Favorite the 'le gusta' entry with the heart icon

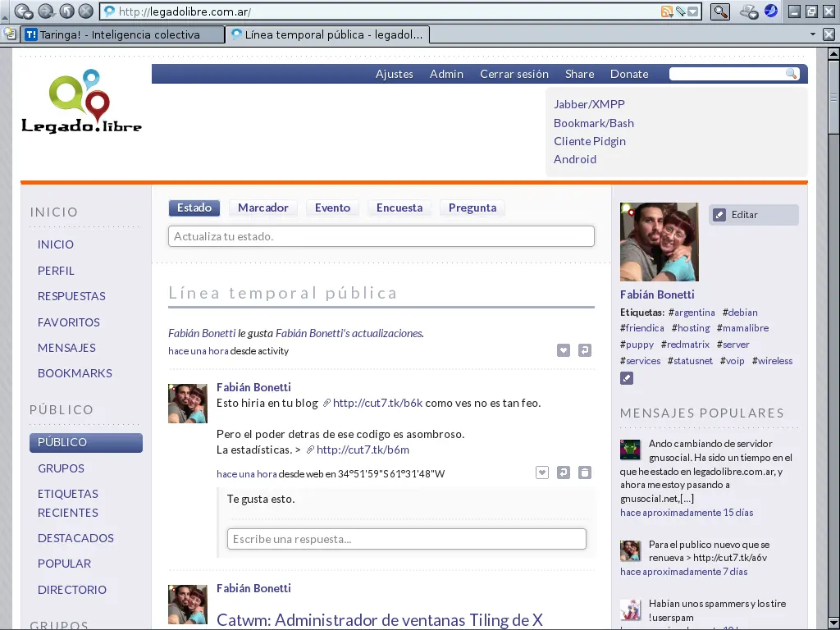564,350
